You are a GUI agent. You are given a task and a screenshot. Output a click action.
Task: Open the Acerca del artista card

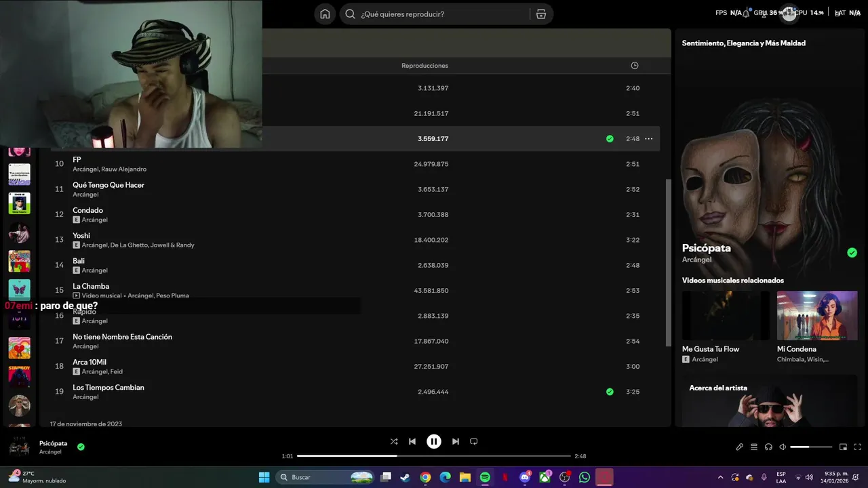(x=770, y=401)
